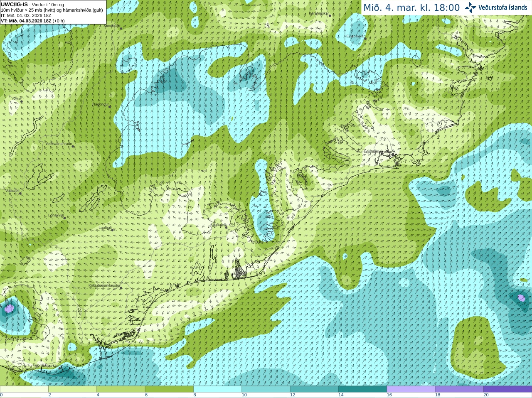This screenshot has height=398, width=532.
Task: Click the Sandbúðir place label
Action: [111, 26]
